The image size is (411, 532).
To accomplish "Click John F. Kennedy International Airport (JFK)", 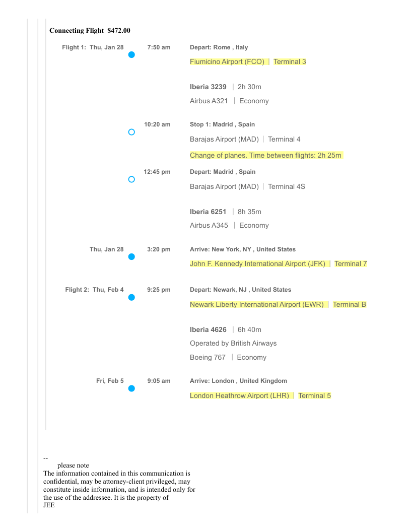I will (257, 264).
